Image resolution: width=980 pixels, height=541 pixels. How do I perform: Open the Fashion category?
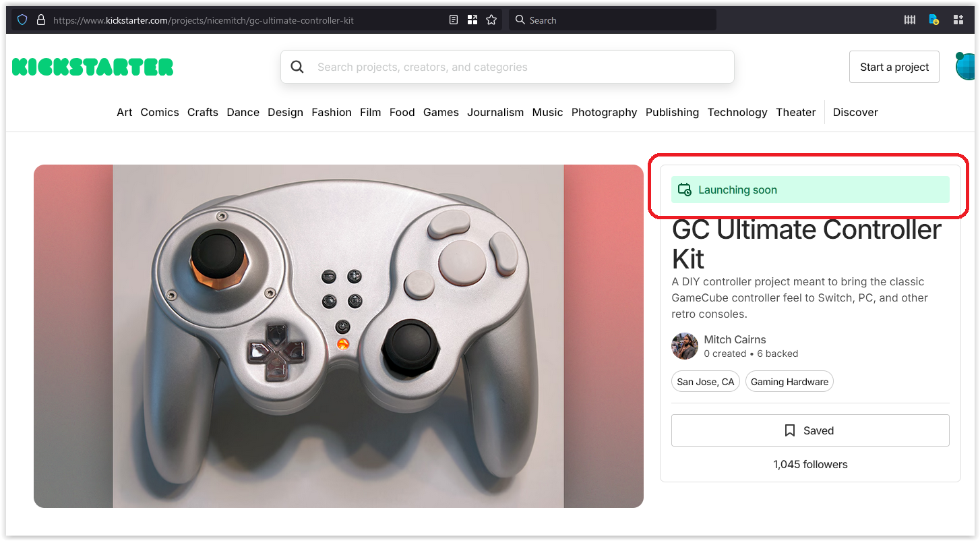pos(332,112)
